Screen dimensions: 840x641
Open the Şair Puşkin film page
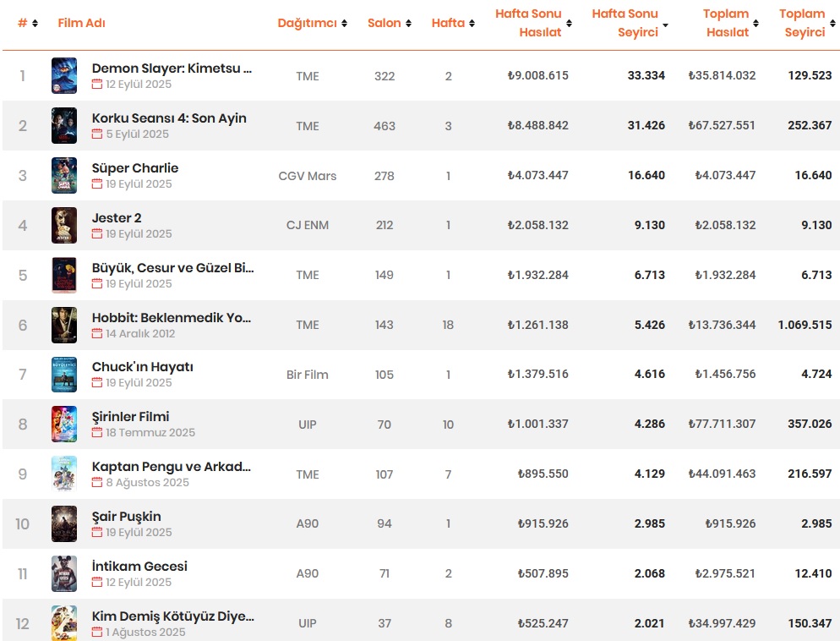pyautogui.click(x=126, y=517)
